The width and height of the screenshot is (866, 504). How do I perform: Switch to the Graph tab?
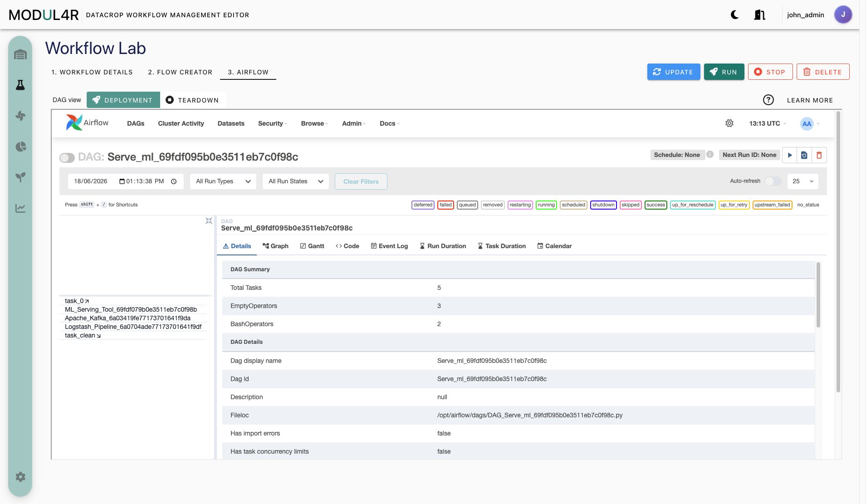(275, 246)
